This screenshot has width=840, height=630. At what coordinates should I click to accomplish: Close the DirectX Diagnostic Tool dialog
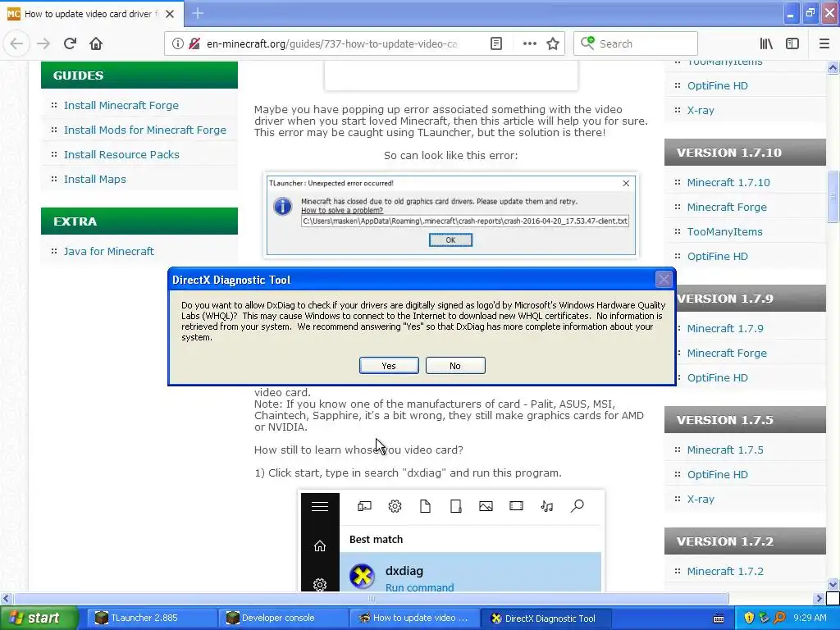[664, 279]
